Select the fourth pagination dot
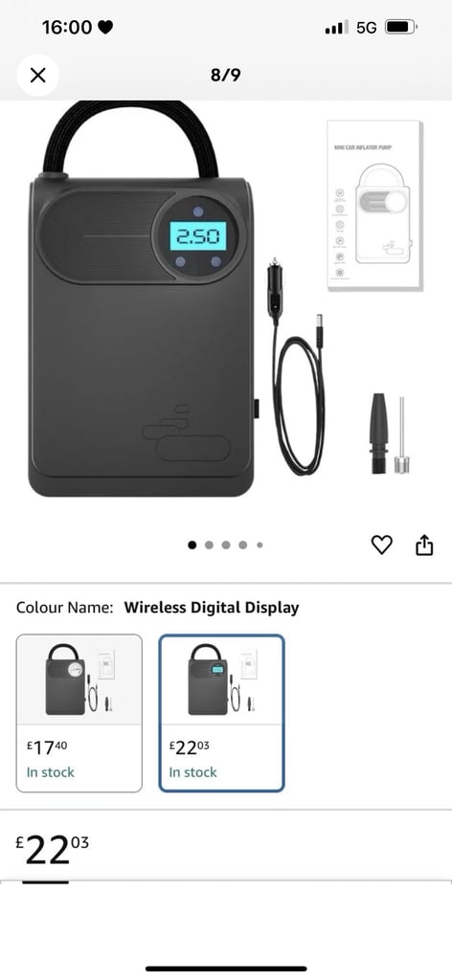452x980 pixels. [x=242, y=545]
